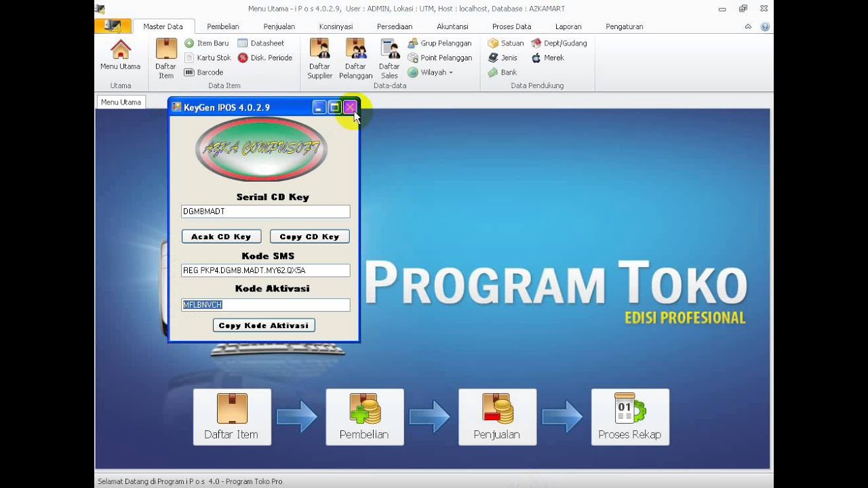868x488 pixels.
Task: Open Point Pelanggan
Action: point(439,58)
